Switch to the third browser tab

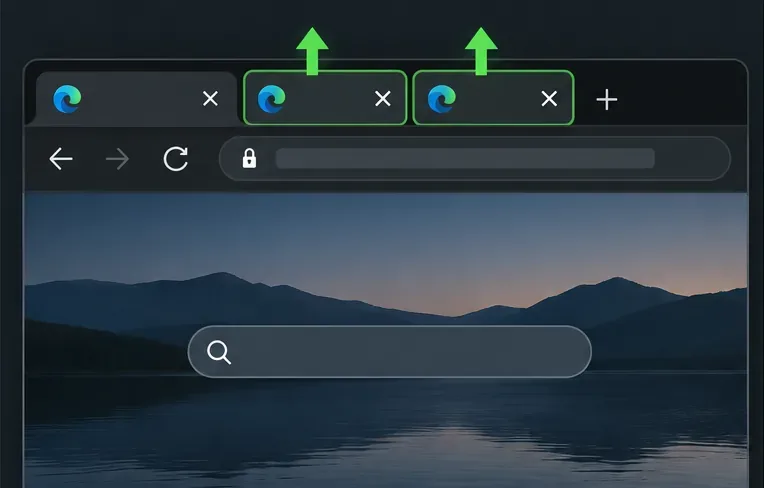(493, 98)
